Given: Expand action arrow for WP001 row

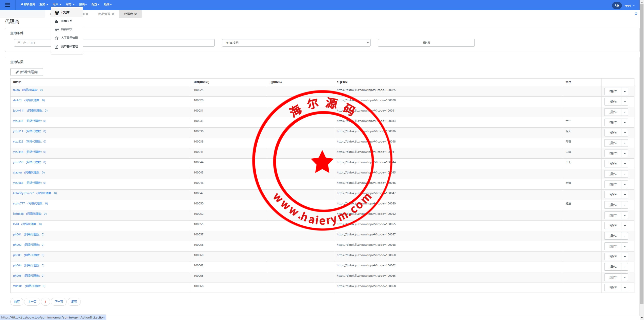Looking at the screenshot, I should [625, 288].
